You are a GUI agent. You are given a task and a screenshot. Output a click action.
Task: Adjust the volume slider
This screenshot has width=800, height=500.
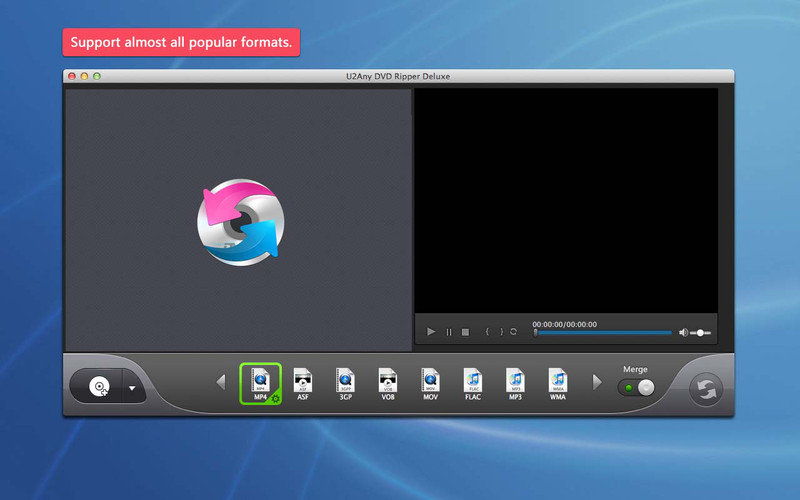coord(701,333)
